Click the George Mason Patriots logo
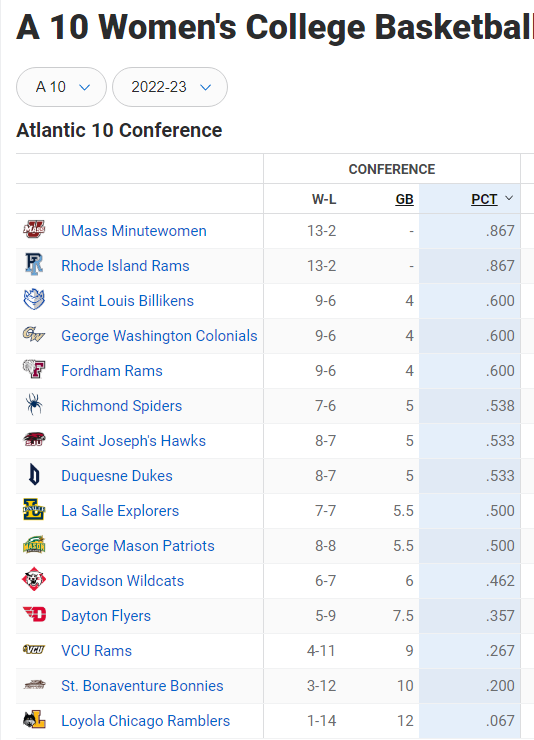The image size is (534, 740). click(x=34, y=545)
